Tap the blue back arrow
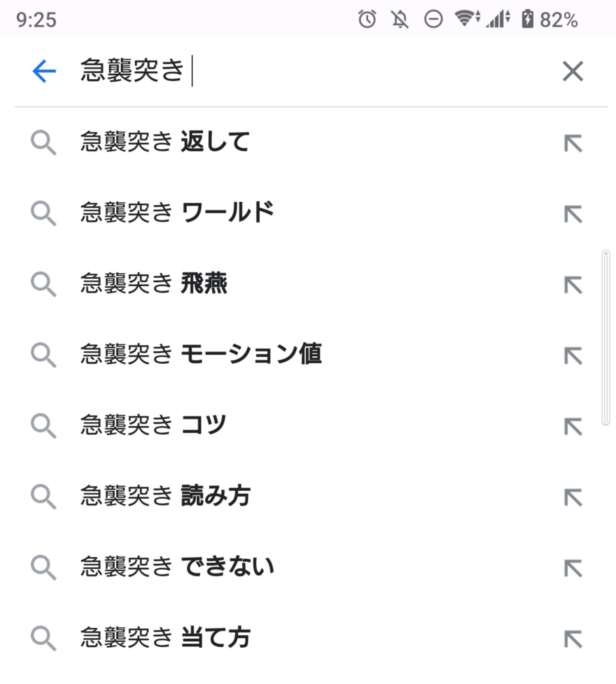Viewport: 616px width, 684px height. coord(44,71)
